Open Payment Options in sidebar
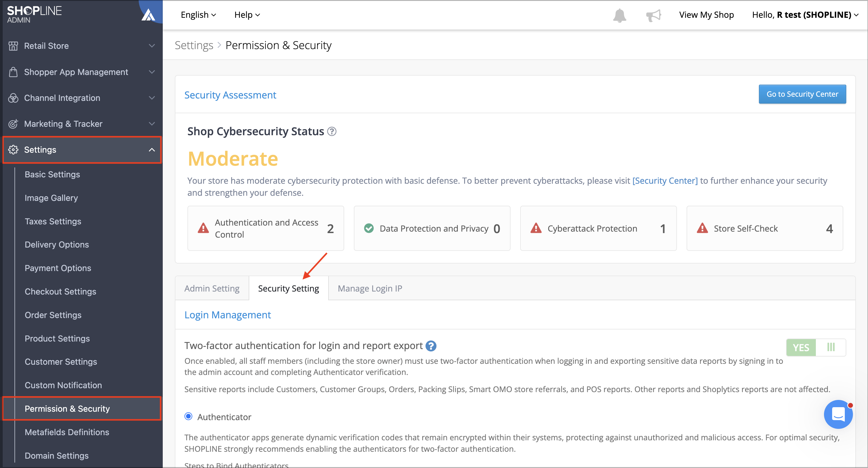This screenshot has width=868, height=468. coord(58,268)
